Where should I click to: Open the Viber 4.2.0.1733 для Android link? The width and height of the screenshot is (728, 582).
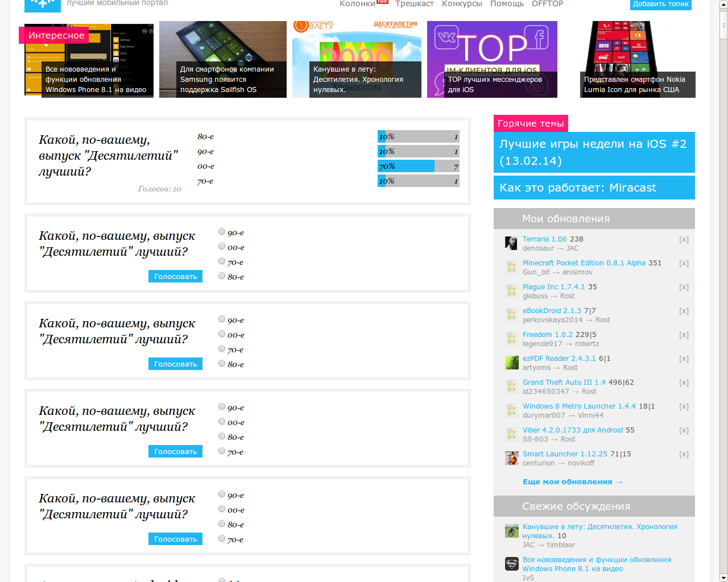click(x=573, y=430)
